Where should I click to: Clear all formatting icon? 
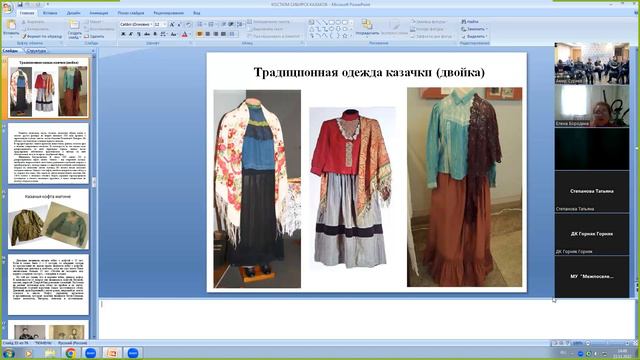click(188, 24)
